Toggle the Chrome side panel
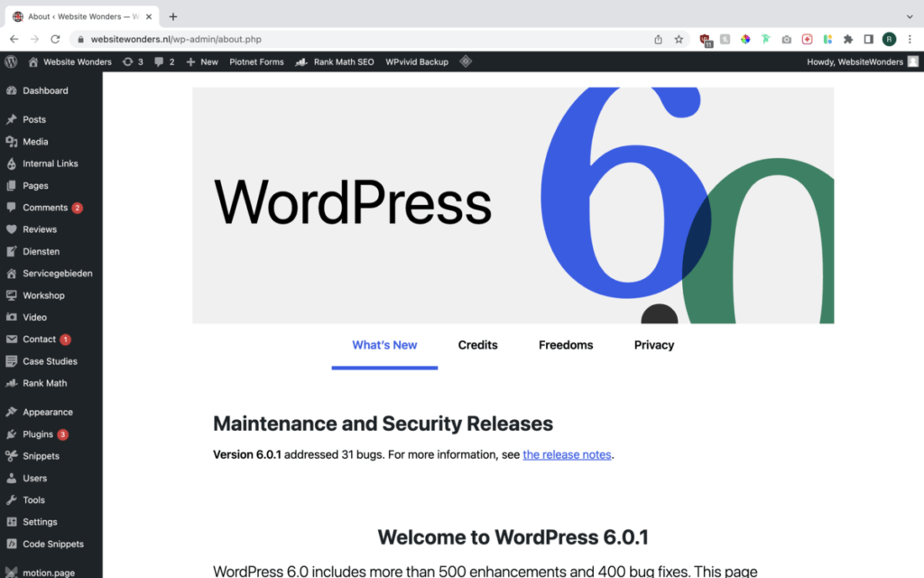 tap(868, 39)
